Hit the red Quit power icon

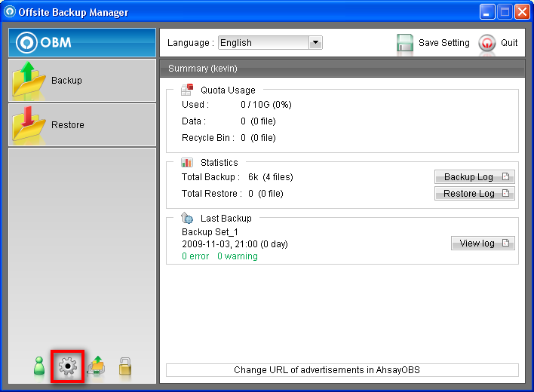coord(487,43)
